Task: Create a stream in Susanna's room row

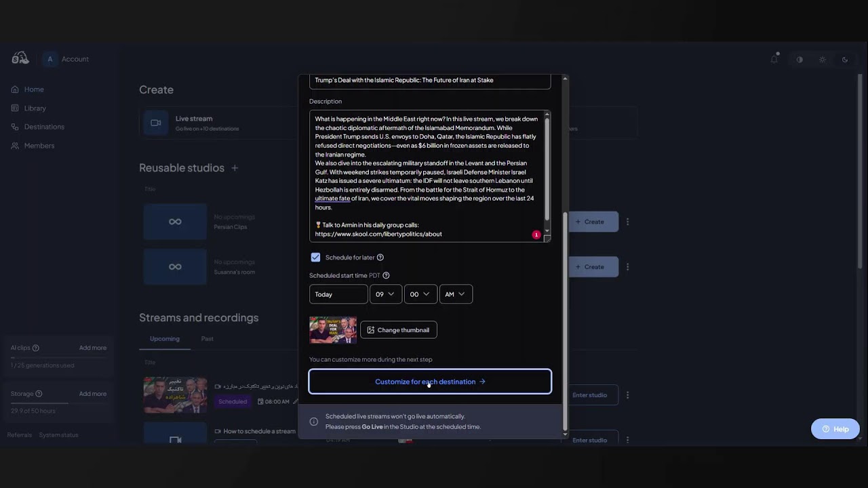Action: (593, 267)
